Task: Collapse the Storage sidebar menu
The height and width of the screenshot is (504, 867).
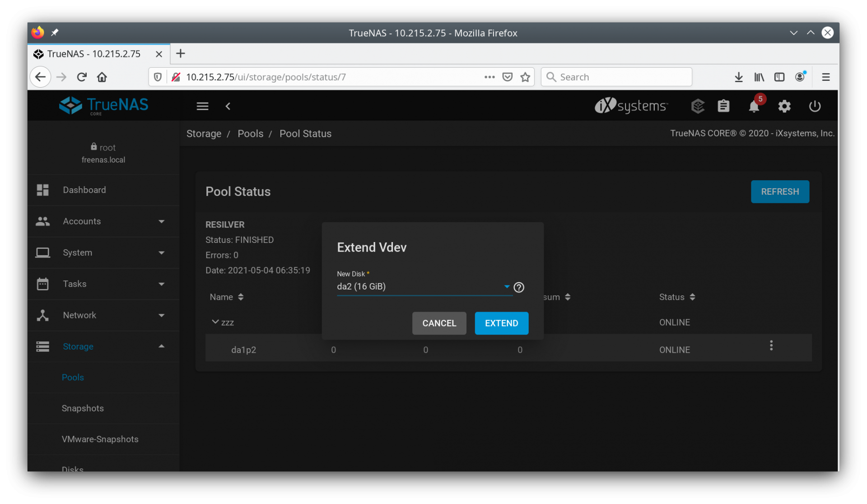Action: 103,346
